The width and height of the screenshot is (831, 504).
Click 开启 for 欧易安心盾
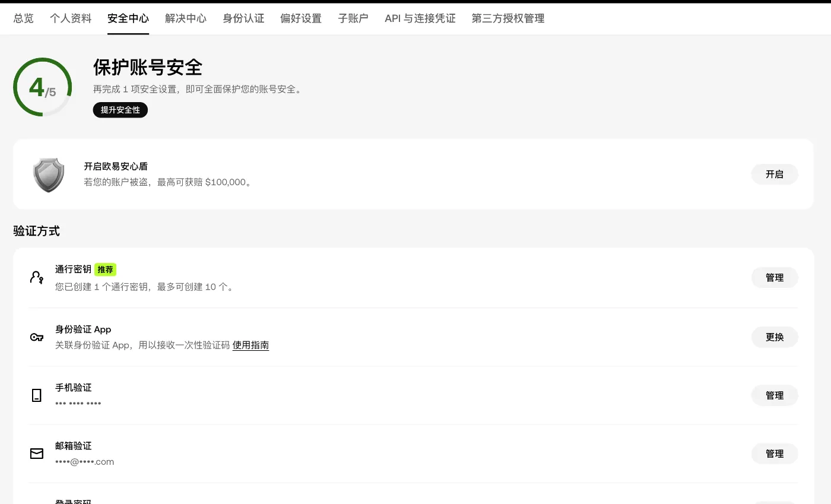775,175
